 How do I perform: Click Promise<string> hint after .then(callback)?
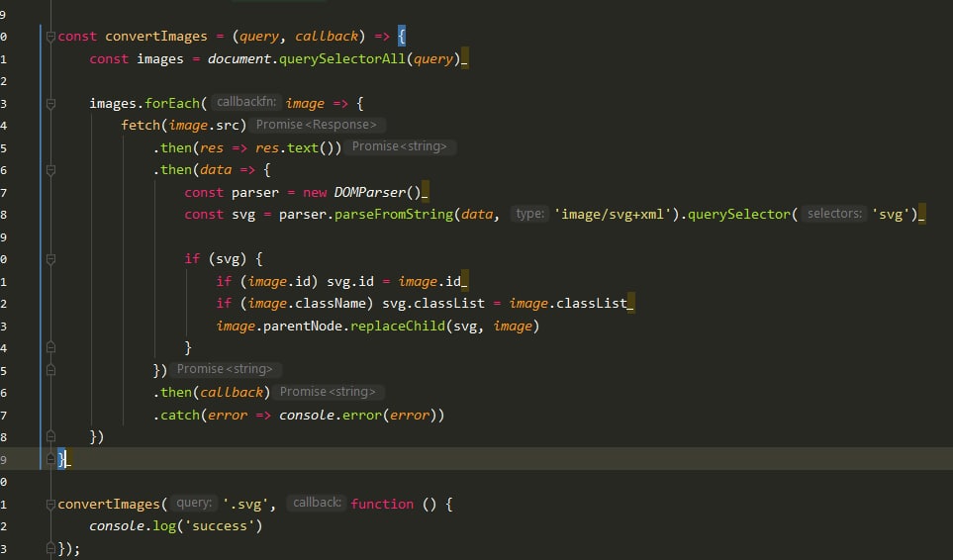coord(328,392)
